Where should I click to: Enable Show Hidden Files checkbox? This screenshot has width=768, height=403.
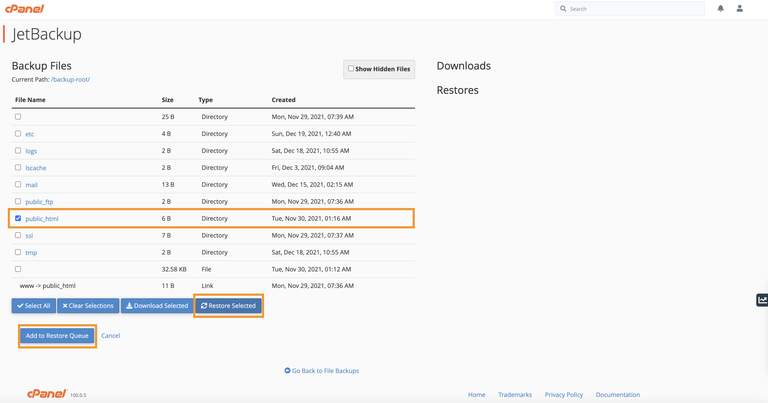351,69
